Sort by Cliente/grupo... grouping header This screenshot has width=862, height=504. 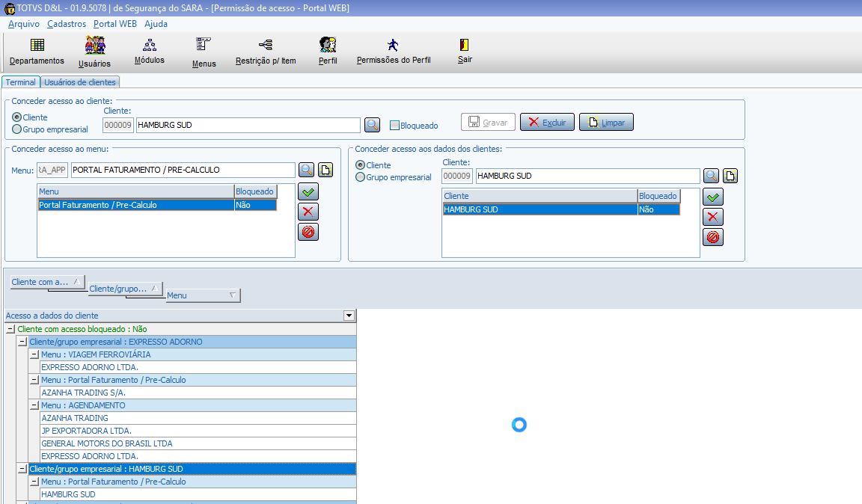(x=126, y=289)
